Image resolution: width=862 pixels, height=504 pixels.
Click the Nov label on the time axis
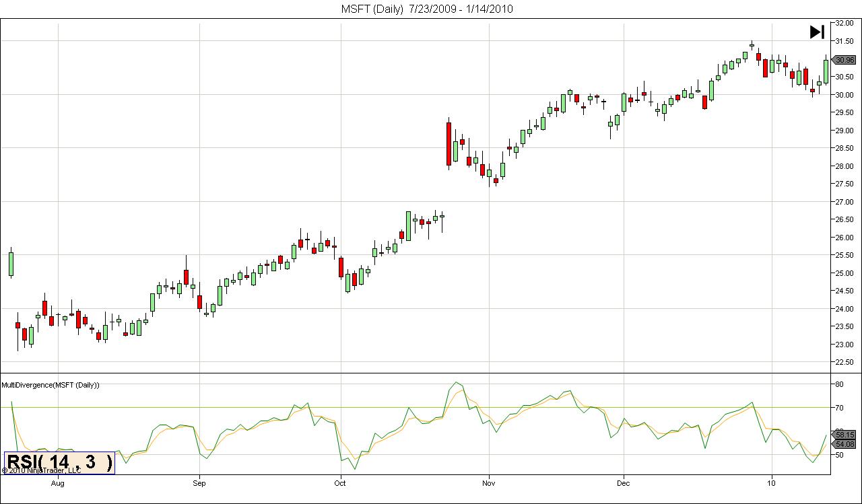pyautogui.click(x=489, y=482)
